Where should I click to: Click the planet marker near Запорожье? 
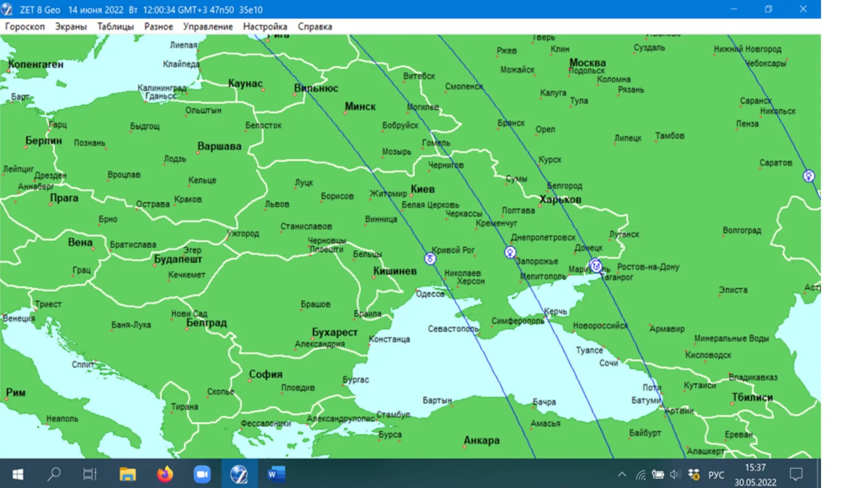tap(510, 252)
